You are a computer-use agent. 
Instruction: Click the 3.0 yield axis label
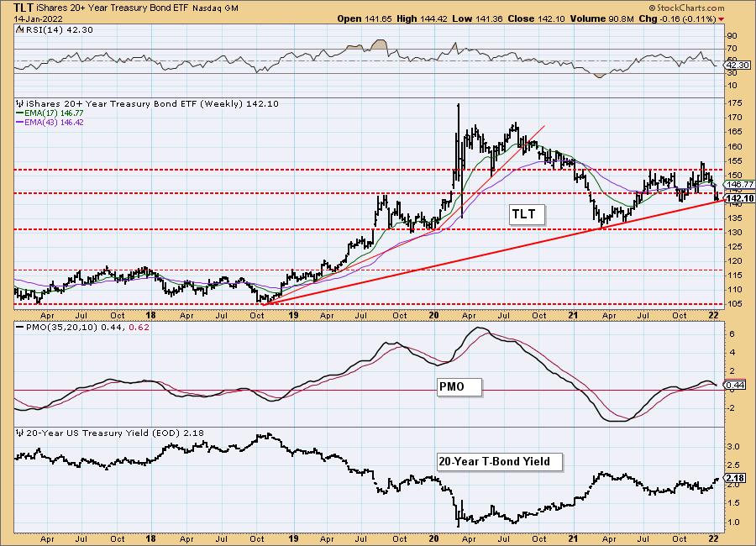pos(732,447)
